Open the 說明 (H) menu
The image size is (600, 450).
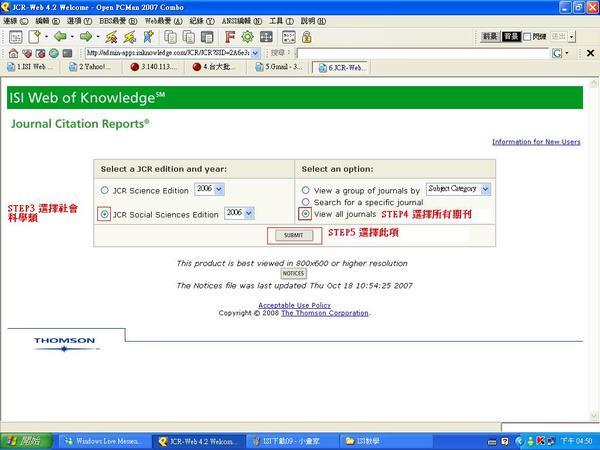coord(313,21)
